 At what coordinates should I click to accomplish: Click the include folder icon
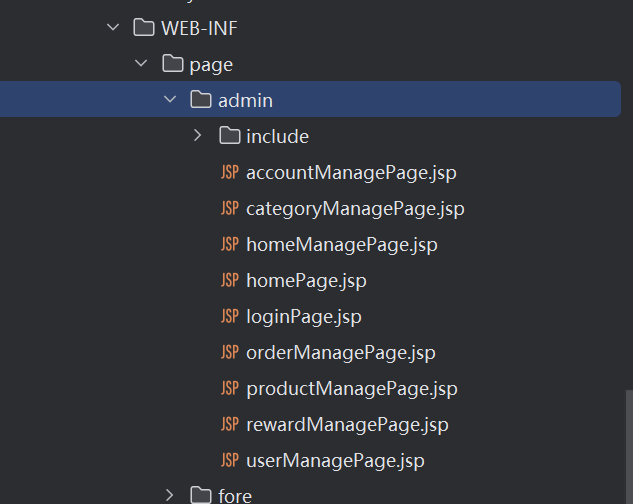click(x=230, y=136)
